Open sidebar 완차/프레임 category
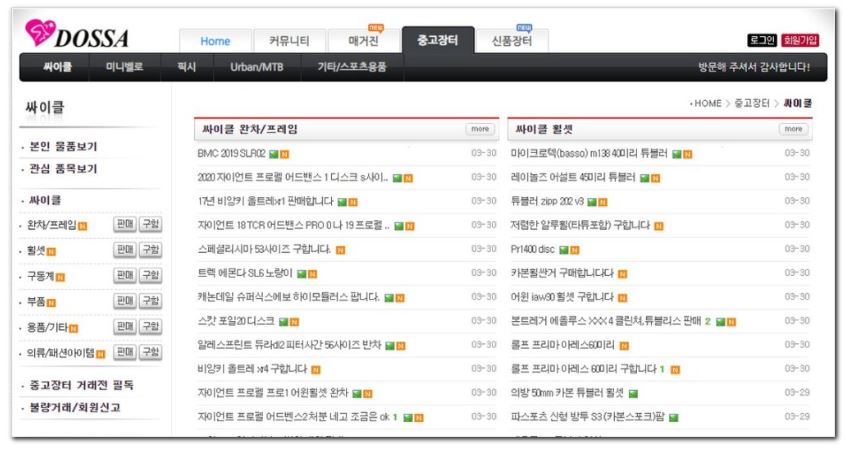The image size is (845, 449). pos(52,225)
